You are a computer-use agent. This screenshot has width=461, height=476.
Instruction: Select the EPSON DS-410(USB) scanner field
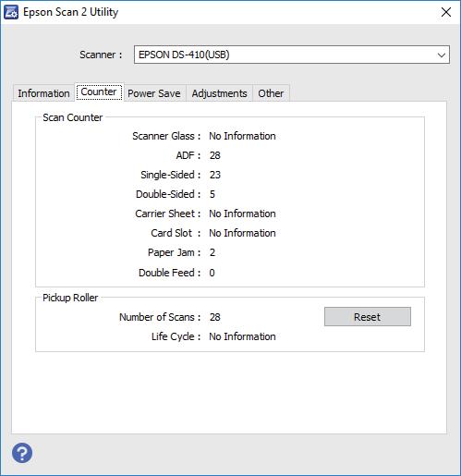tap(292, 55)
